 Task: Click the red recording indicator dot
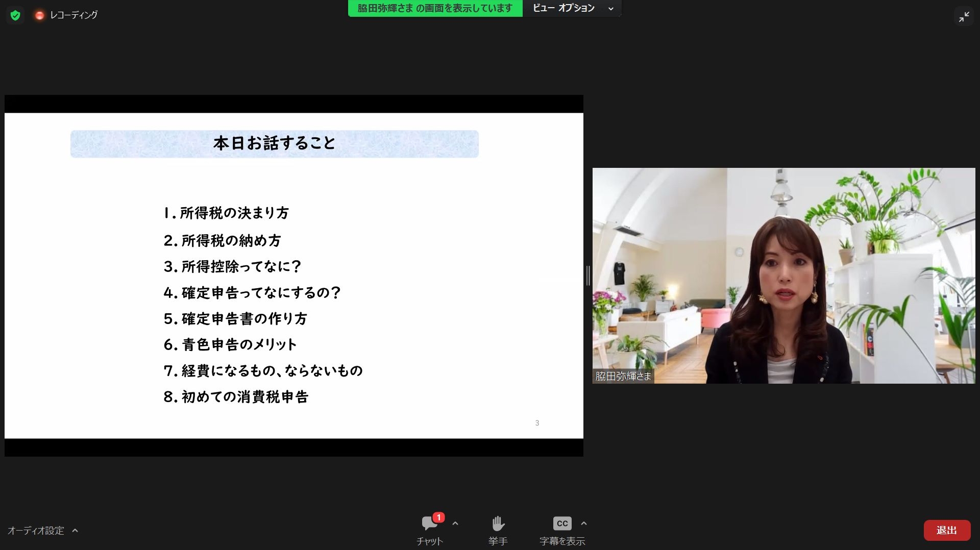pos(39,15)
